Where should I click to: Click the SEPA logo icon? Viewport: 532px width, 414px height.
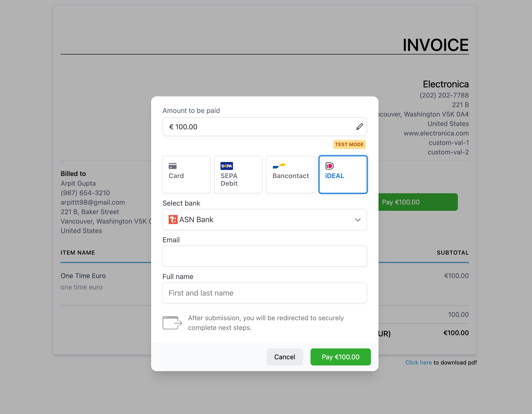[226, 166]
